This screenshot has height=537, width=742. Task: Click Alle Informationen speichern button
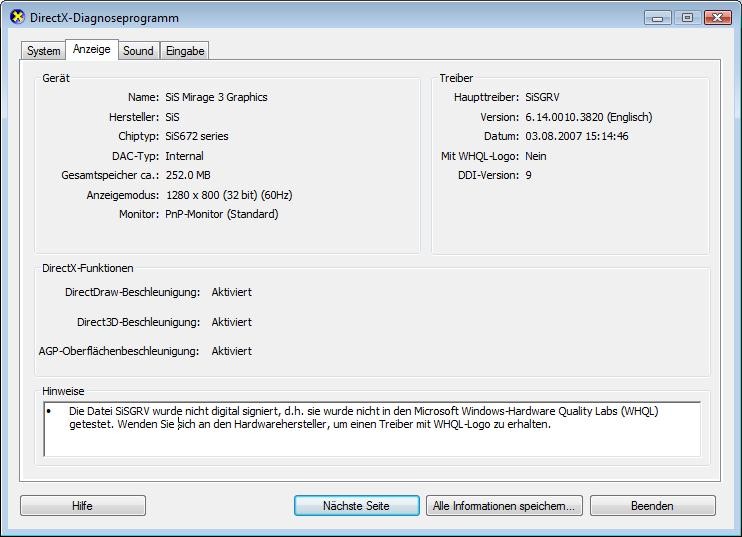[504, 506]
